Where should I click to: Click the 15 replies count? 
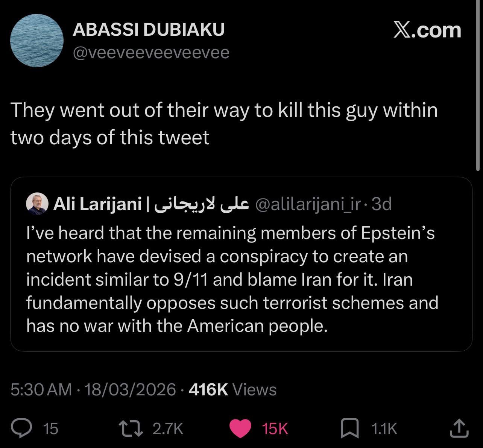(51, 428)
